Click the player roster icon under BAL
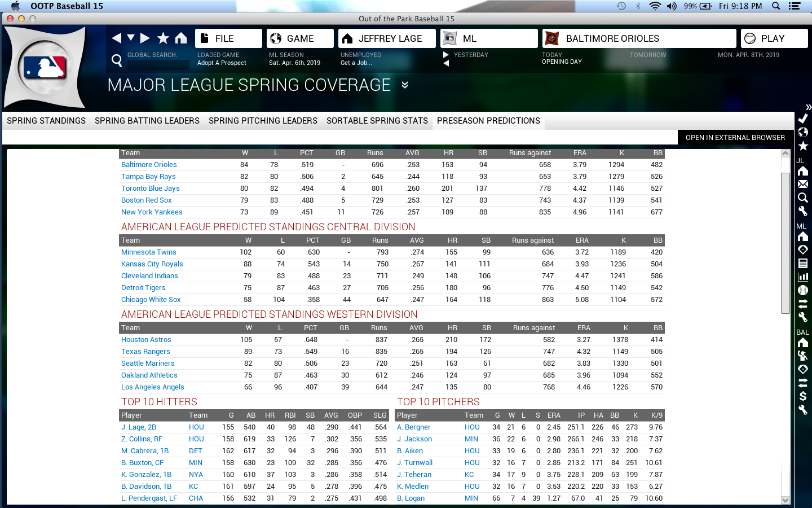 803,356
